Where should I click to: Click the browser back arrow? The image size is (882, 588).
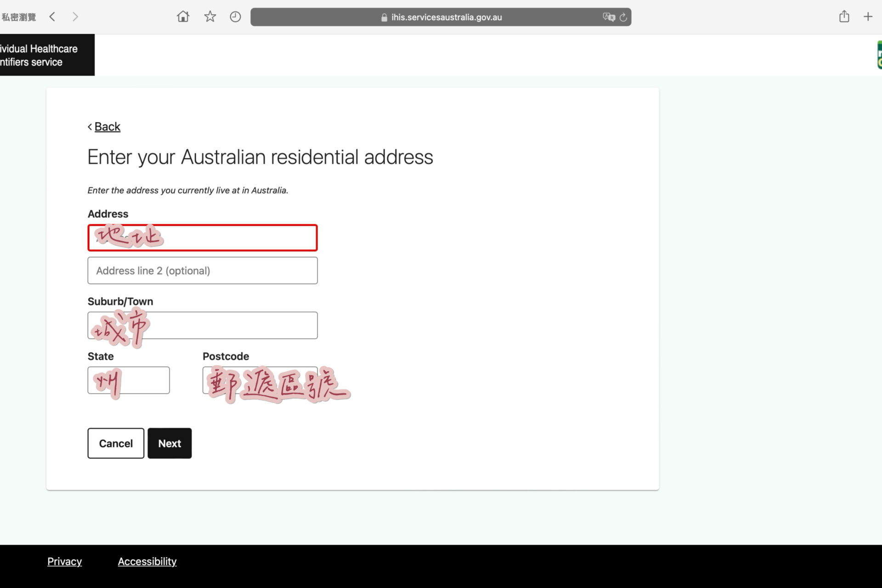click(52, 17)
